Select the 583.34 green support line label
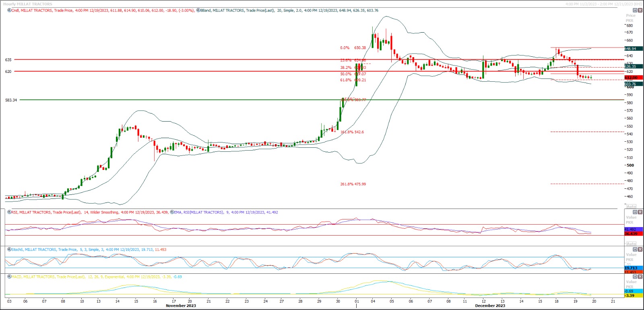This screenshot has height=310, width=644. pyautogui.click(x=11, y=100)
